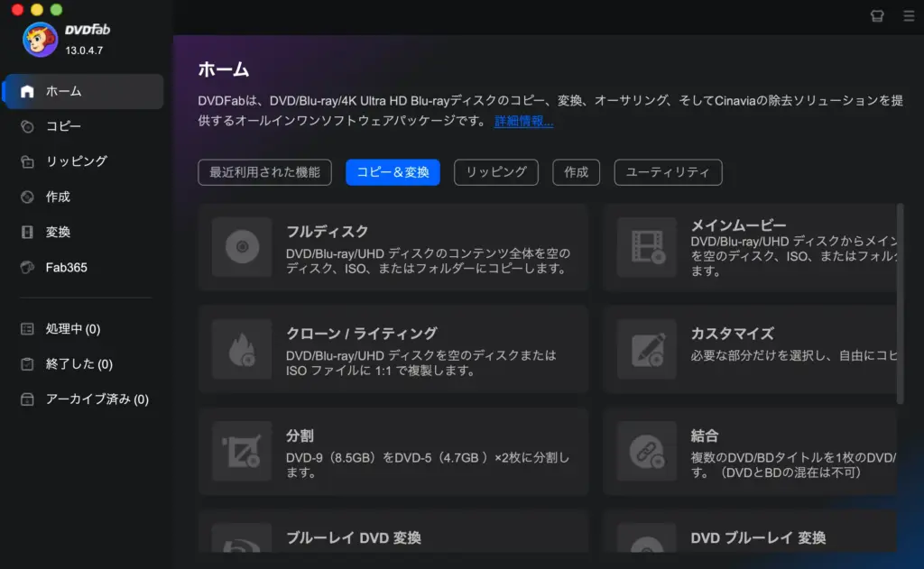Open the hamburger menu at top right
This screenshot has height=569, width=924.
point(910,15)
